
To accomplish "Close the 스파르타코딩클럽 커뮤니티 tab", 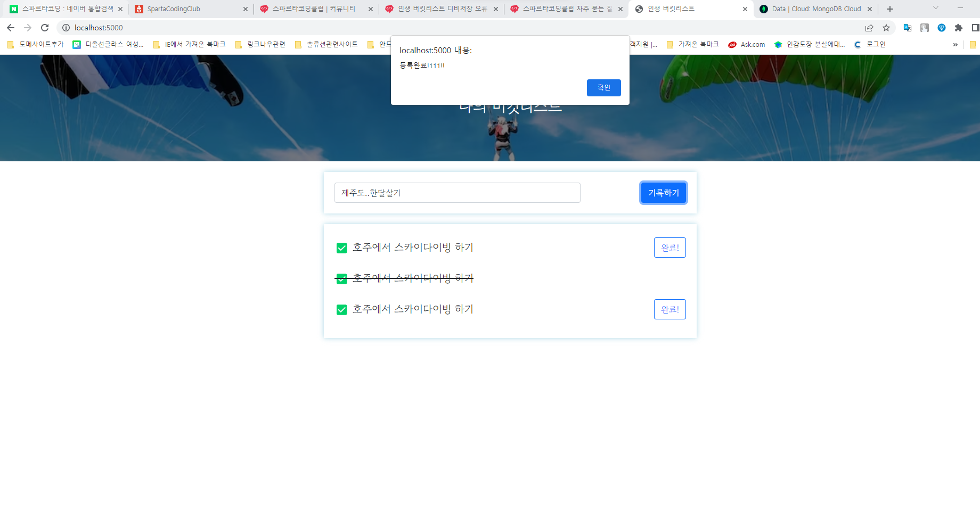I will pos(371,9).
